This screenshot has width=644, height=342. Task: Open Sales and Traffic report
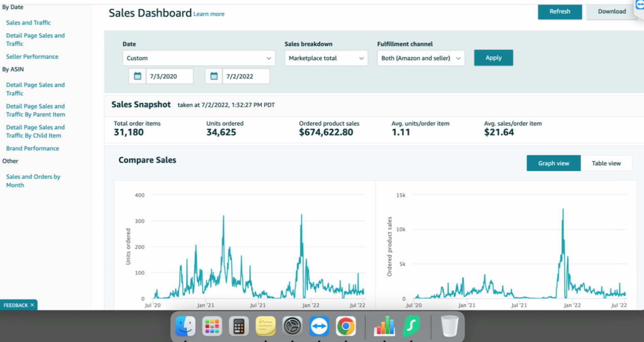(28, 23)
